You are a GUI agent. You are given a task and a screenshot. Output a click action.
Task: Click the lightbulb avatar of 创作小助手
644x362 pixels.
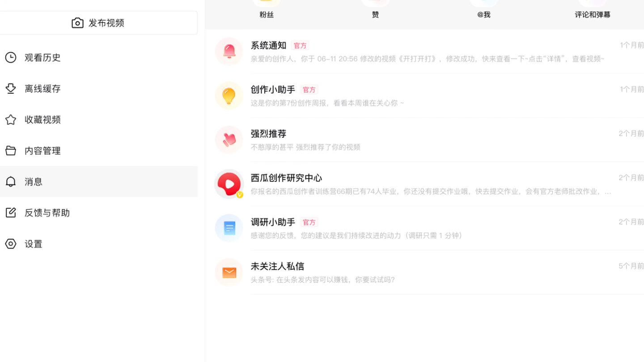coord(229,96)
